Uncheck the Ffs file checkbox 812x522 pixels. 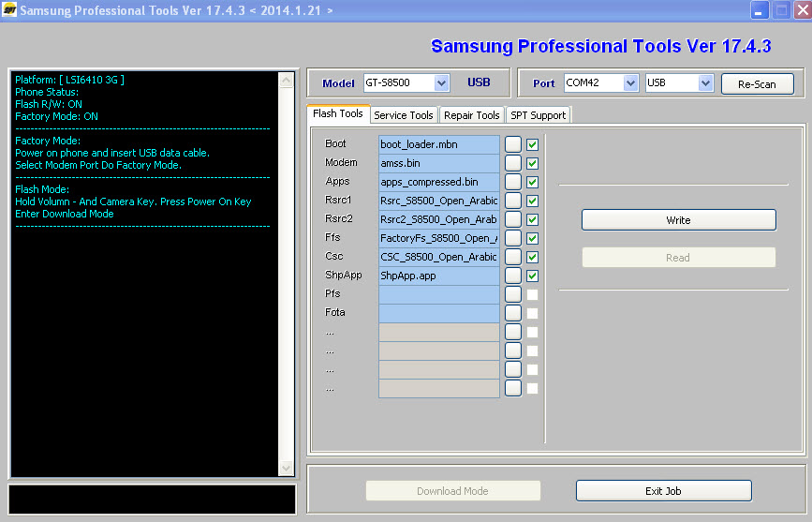532,238
